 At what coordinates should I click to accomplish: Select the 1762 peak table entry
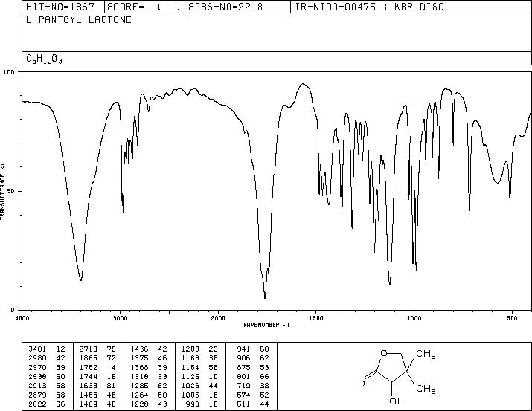(97, 367)
